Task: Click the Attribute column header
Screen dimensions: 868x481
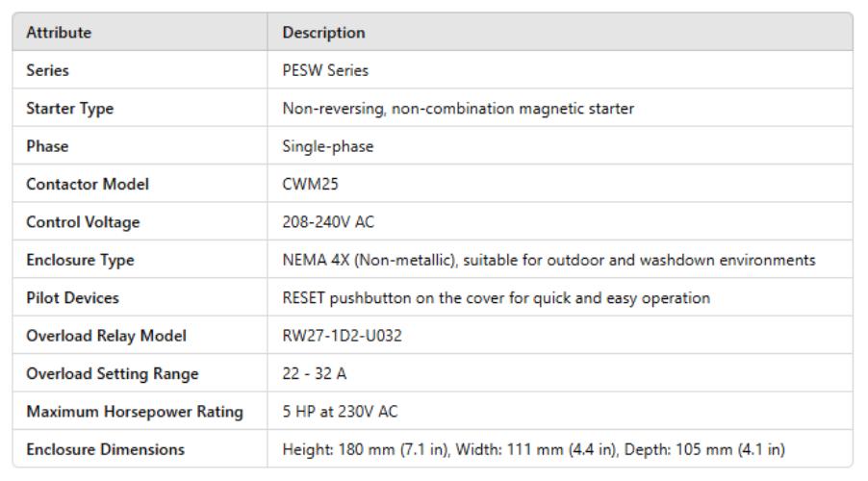Action: click(59, 33)
